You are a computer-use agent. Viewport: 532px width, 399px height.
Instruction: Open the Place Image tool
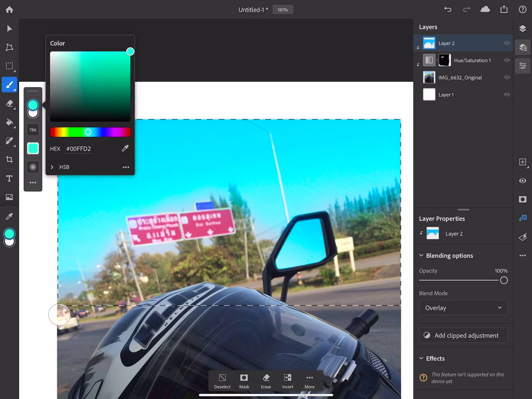pos(10,197)
